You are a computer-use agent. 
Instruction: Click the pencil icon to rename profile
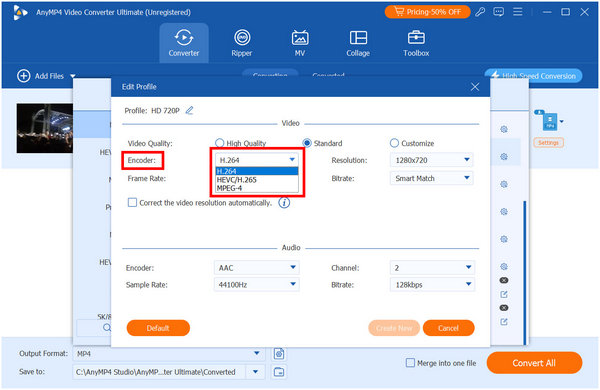coord(189,111)
